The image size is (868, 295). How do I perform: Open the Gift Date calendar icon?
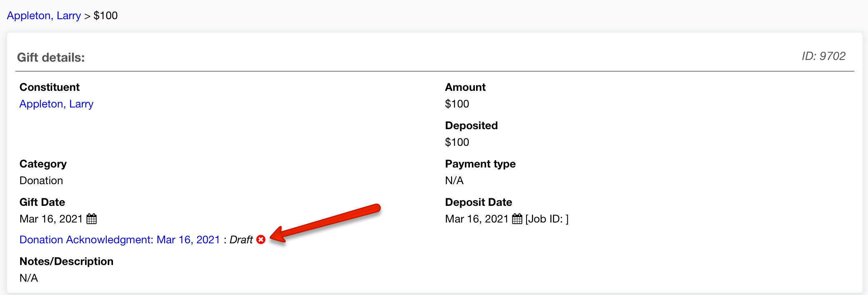point(91,219)
